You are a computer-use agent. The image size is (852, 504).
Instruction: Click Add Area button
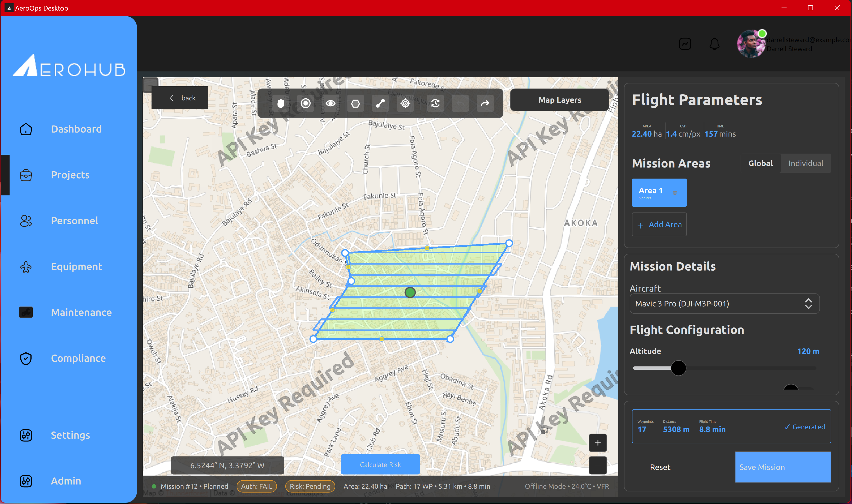659,225
